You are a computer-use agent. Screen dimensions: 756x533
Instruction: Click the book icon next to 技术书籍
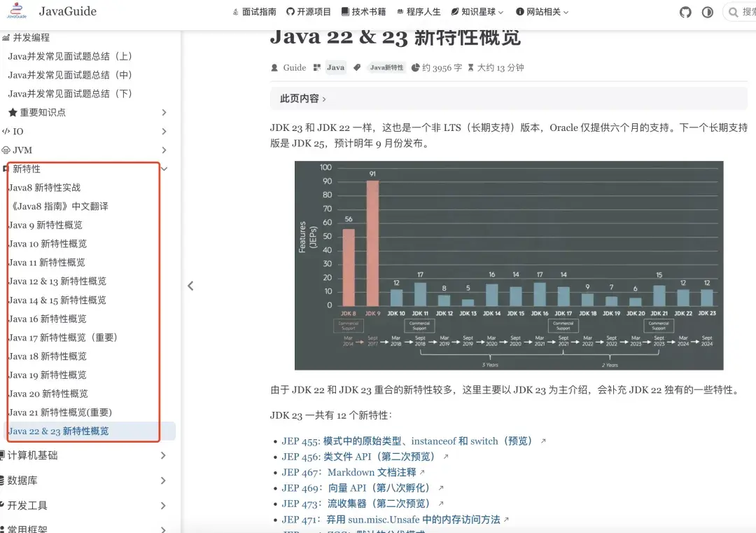[x=345, y=12]
